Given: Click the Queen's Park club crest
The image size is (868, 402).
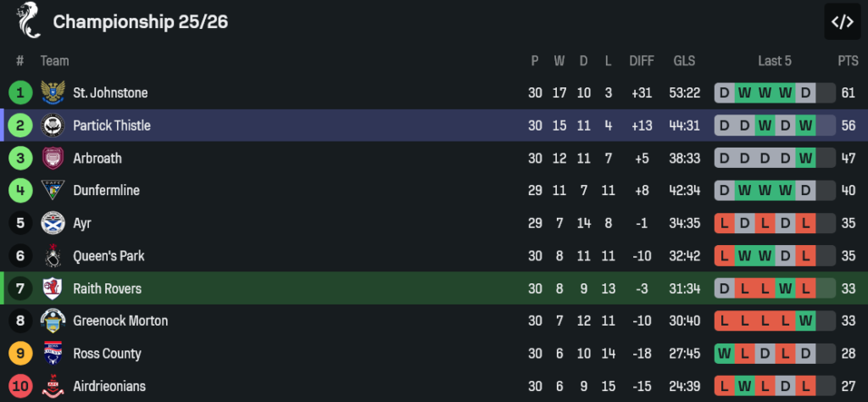Looking at the screenshot, I should (53, 256).
